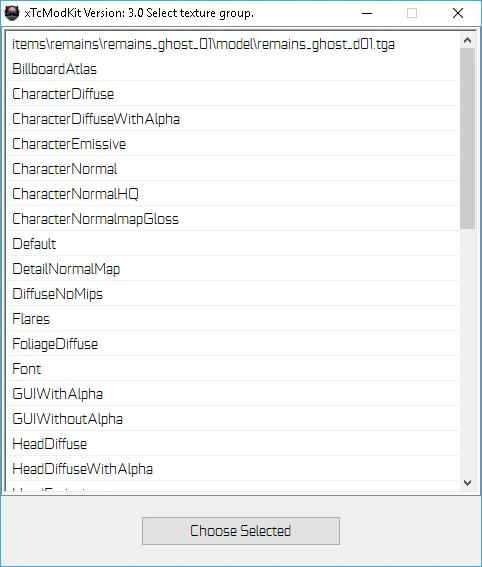The height and width of the screenshot is (567, 482).
Task: Choose DetailNormalMap from the list
Action: [x=233, y=268]
